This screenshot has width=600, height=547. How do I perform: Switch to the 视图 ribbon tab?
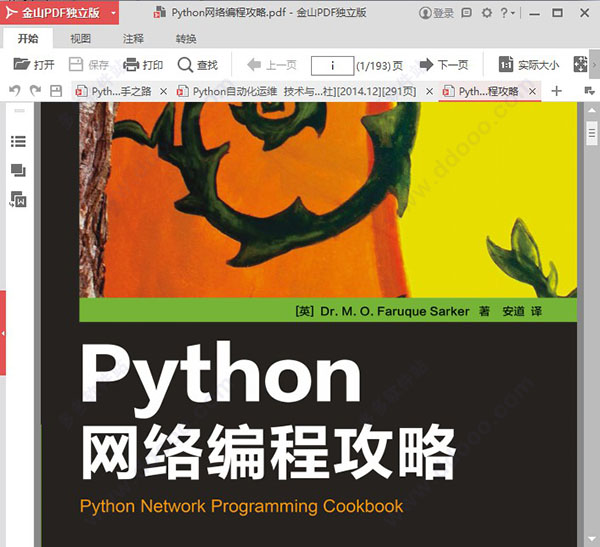point(81,39)
